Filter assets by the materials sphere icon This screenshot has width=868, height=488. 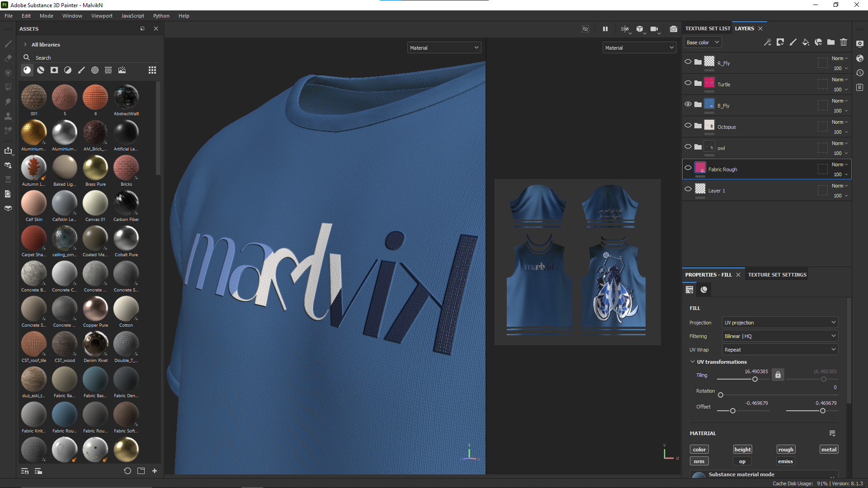(x=27, y=70)
